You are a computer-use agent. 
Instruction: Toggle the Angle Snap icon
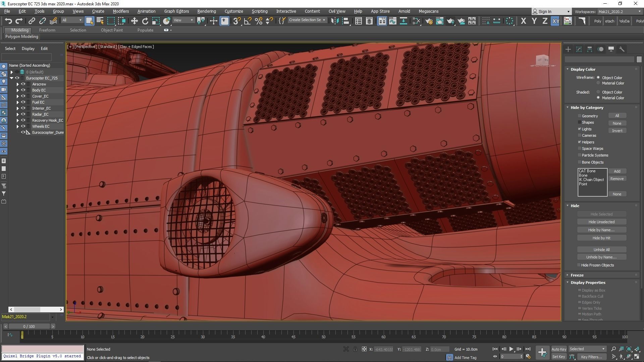pyautogui.click(x=248, y=21)
